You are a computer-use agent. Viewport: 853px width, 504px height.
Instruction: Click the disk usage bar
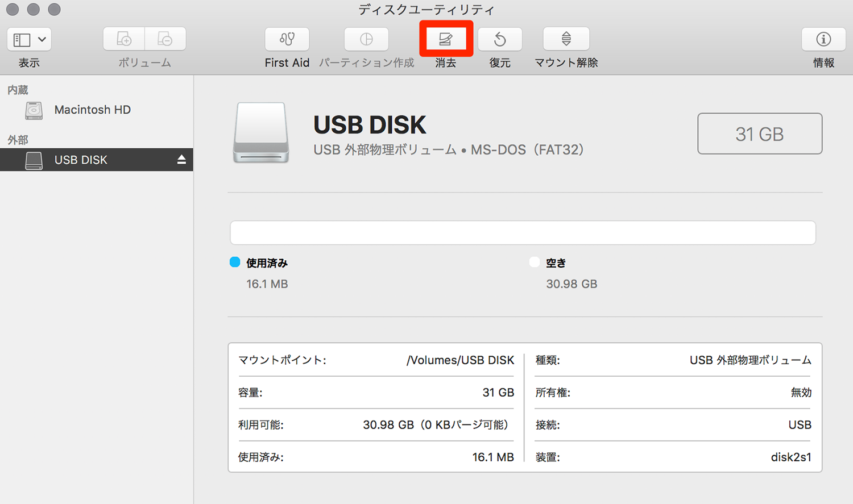pyautogui.click(x=523, y=233)
